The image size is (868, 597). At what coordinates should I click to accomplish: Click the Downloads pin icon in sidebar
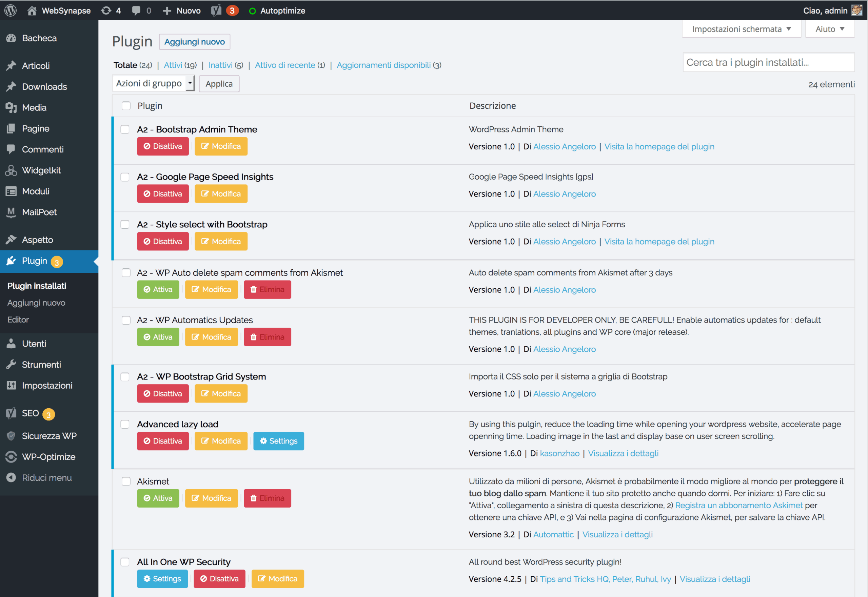click(11, 86)
